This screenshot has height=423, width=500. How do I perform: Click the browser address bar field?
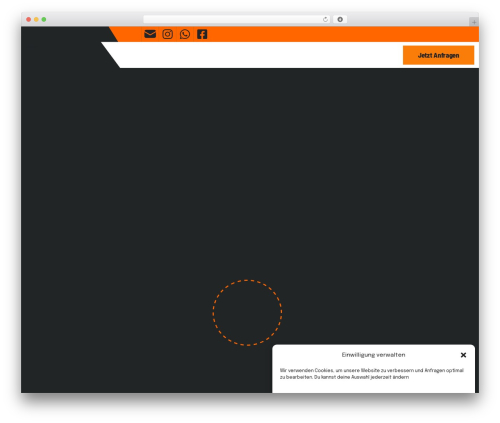tap(237, 19)
